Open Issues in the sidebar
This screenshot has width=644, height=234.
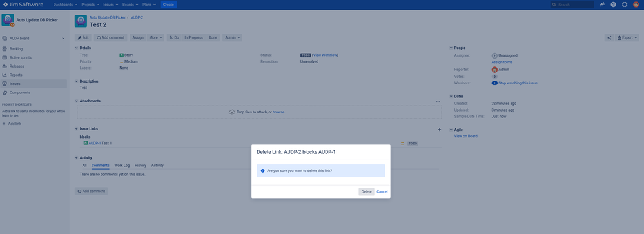15,84
